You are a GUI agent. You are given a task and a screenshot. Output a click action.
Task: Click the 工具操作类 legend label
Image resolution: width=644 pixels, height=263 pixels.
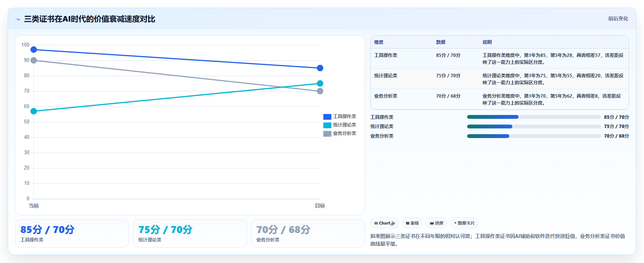click(345, 117)
